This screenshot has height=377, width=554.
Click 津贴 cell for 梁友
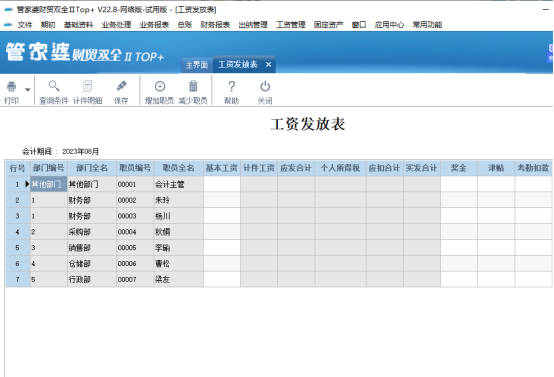[496, 279]
